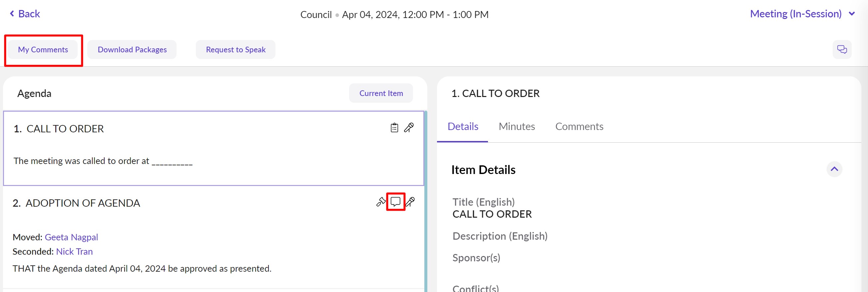Viewport: 868px width, 292px height.
Task: Open the Meeting (In-Session) dropdown
Action: pyautogui.click(x=795, y=14)
